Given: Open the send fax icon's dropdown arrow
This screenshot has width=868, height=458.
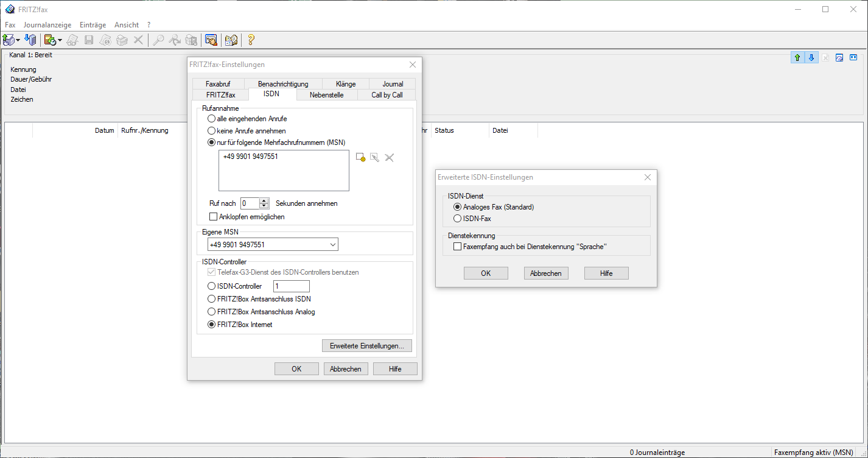Looking at the screenshot, I should 18,40.
